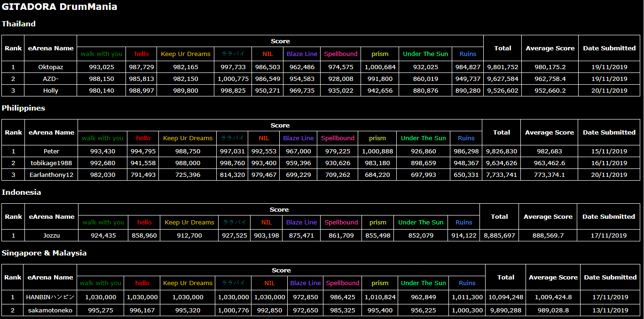Click 'Average Score' header in the Thailand table
The image size is (644, 319).
[550, 48]
